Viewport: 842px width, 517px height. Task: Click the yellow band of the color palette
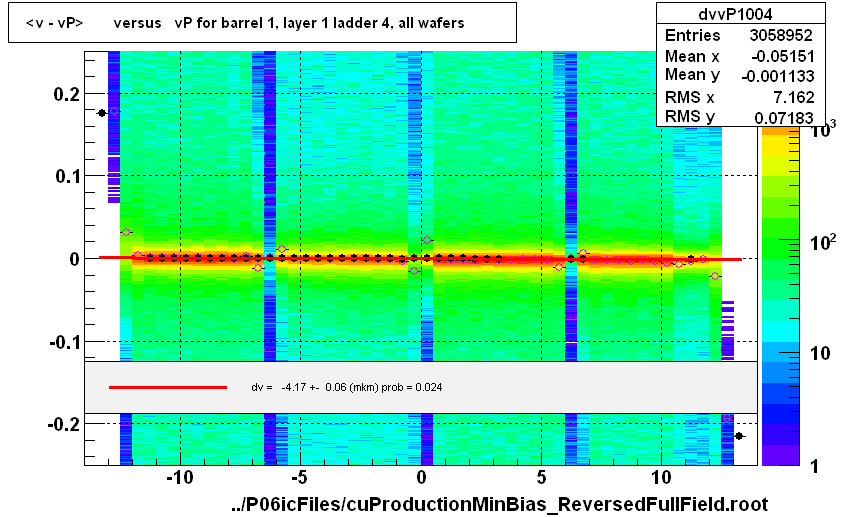click(780, 145)
